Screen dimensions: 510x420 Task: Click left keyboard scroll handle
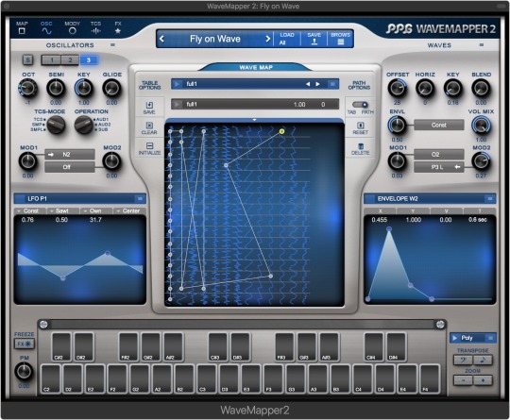43,324
